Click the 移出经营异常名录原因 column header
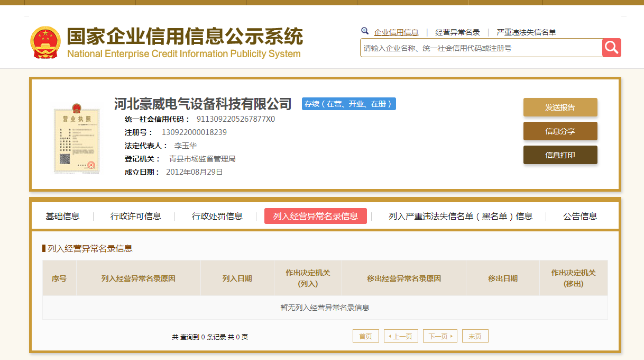Viewport: 644px width, 360px height. pyautogui.click(x=404, y=278)
